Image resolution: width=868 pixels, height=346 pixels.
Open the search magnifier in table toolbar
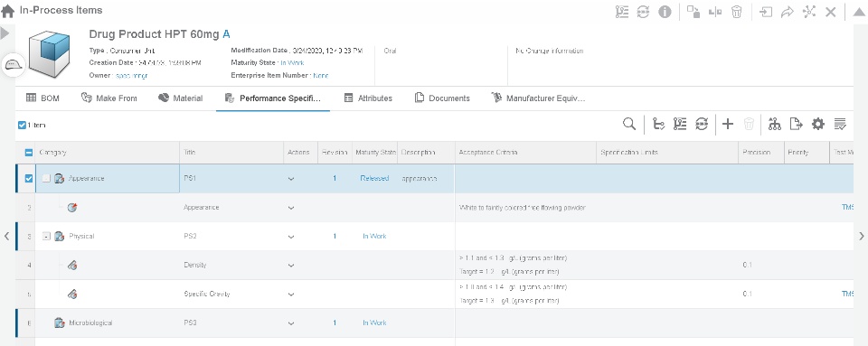629,124
